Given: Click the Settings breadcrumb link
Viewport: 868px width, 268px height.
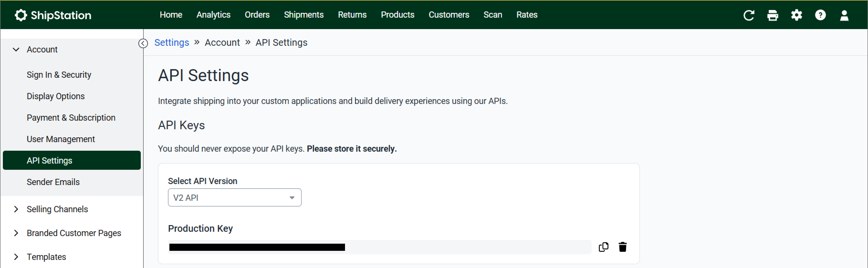Looking at the screenshot, I should (x=172, y=43).
